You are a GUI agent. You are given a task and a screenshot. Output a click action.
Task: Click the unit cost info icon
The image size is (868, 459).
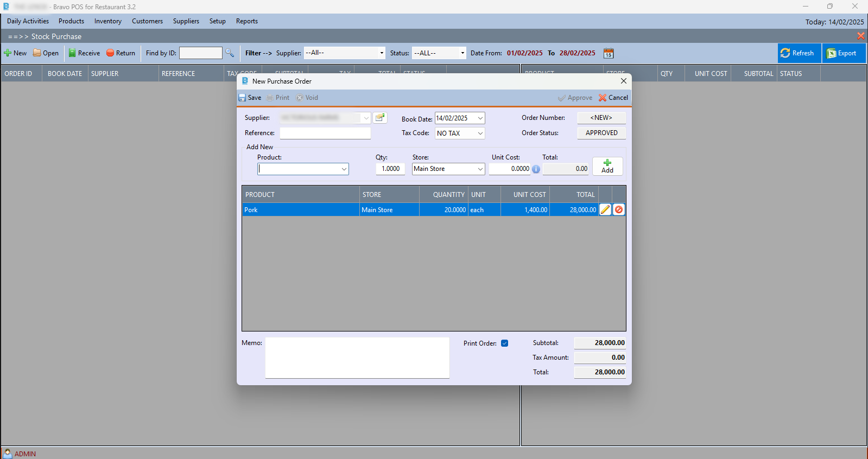[x=536, y=169]
